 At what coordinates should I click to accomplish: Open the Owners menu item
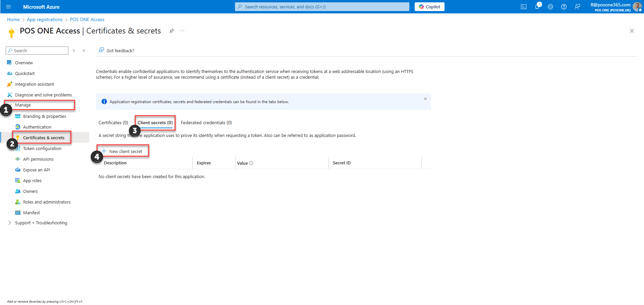click(x=30, y=191)
